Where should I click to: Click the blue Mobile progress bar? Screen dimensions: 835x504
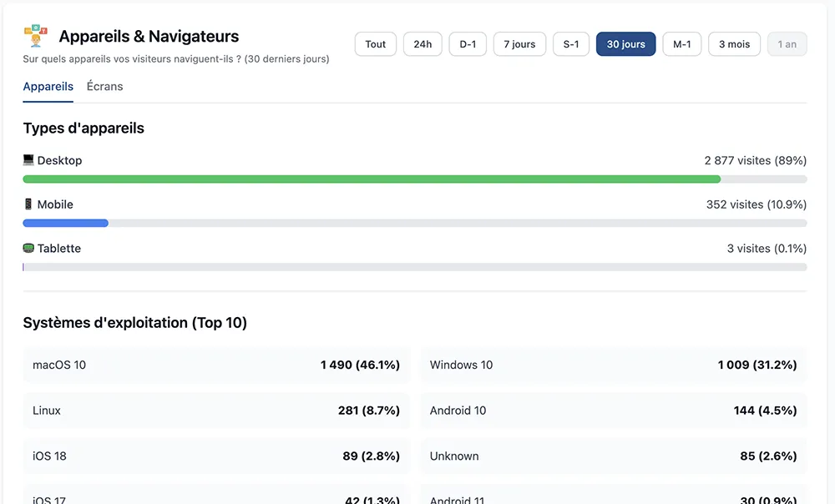pyautogui.click(x=65, y=224)
